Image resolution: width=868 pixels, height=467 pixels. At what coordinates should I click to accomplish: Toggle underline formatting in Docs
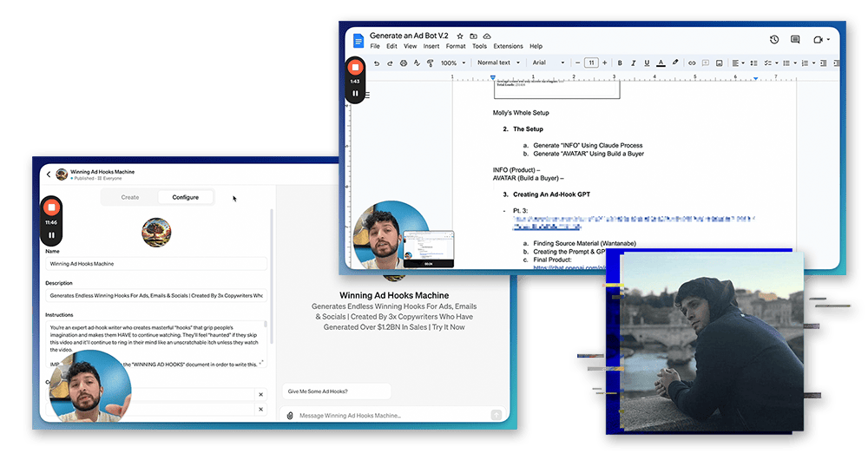coord(648,63)
